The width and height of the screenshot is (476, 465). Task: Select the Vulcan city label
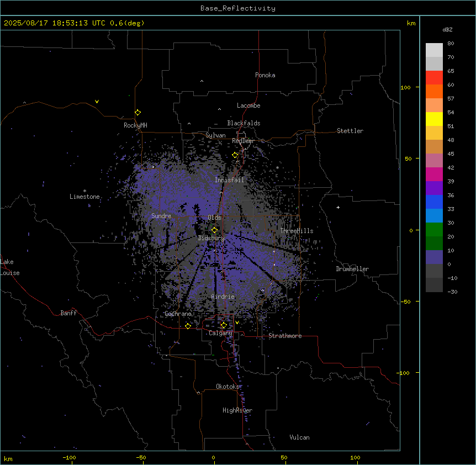[299, 437]
